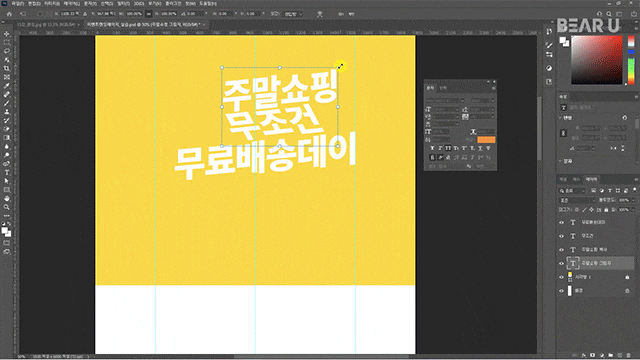640x360 pixels.
Task: Click the hue slider beside the color field
Action: click(x=631, y=60)
